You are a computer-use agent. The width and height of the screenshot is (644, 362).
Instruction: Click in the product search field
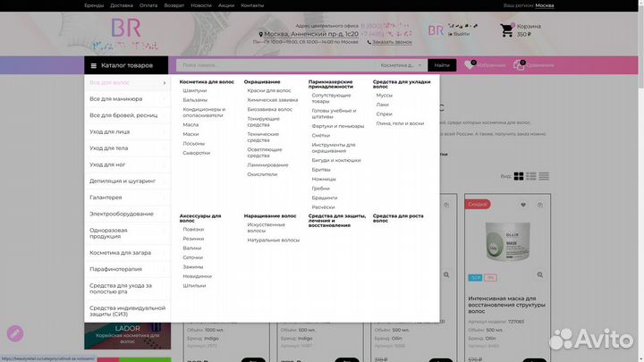[x=276, y=65]
